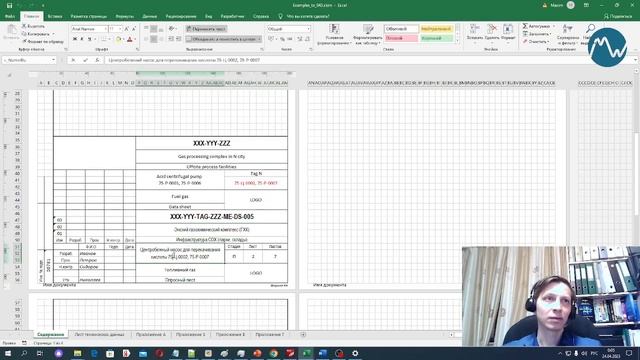This screenshot has height=360, width=640.
Task: Toggle Переносить текст wrap text
Action: coord(206,29)
